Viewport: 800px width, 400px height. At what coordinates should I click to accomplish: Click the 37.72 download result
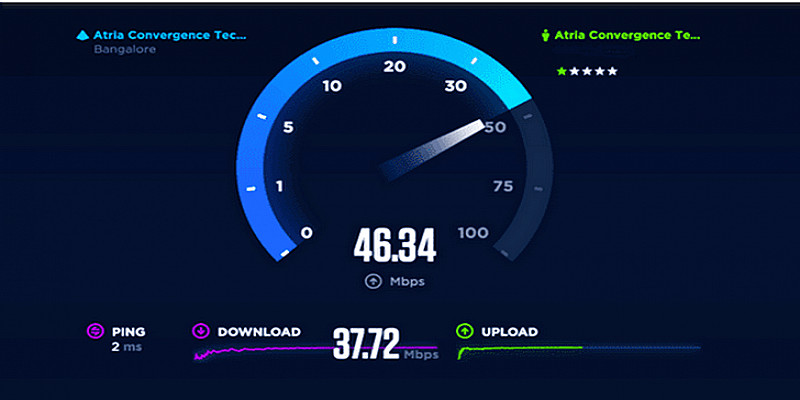[x=366, y=343]
